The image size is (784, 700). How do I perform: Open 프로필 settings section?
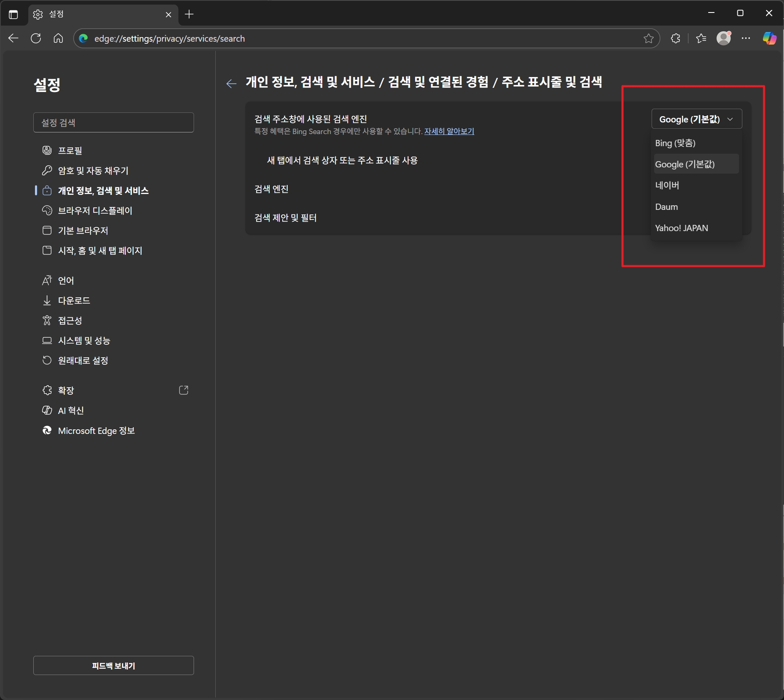114,150
